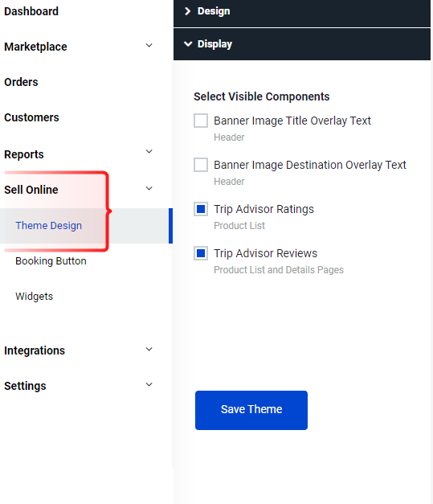This screenshot has height=504, width=433.
Task: Enable Banner Image Title Overlay Text checkbox
Action: pyautogui.click(x=201, y=121)
